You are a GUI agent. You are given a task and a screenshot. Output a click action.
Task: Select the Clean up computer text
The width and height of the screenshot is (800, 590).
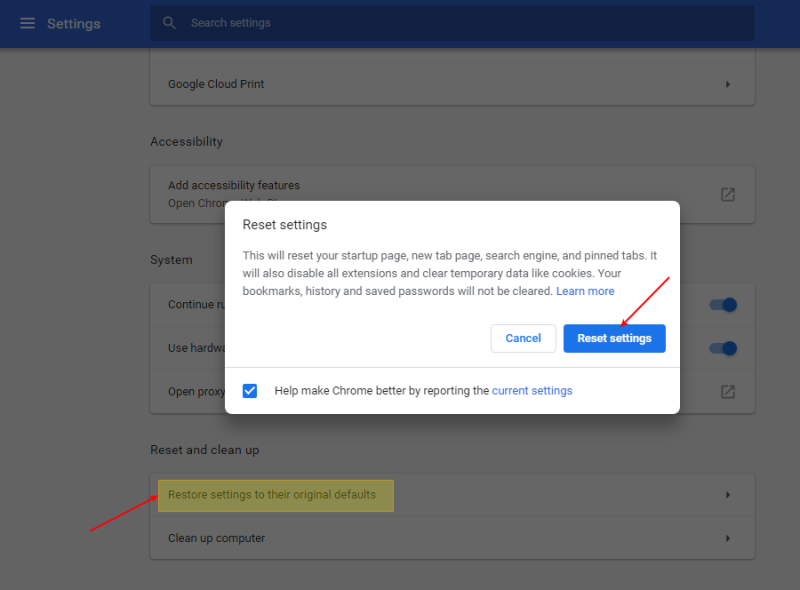[216, 538]
